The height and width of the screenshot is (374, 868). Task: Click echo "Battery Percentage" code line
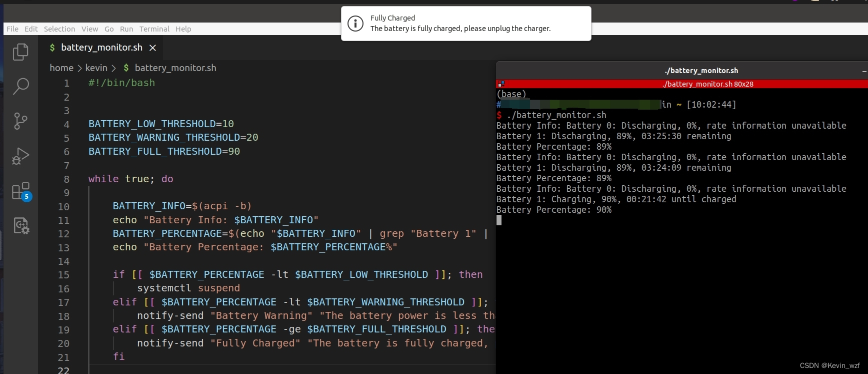click(x=255, y=247)
